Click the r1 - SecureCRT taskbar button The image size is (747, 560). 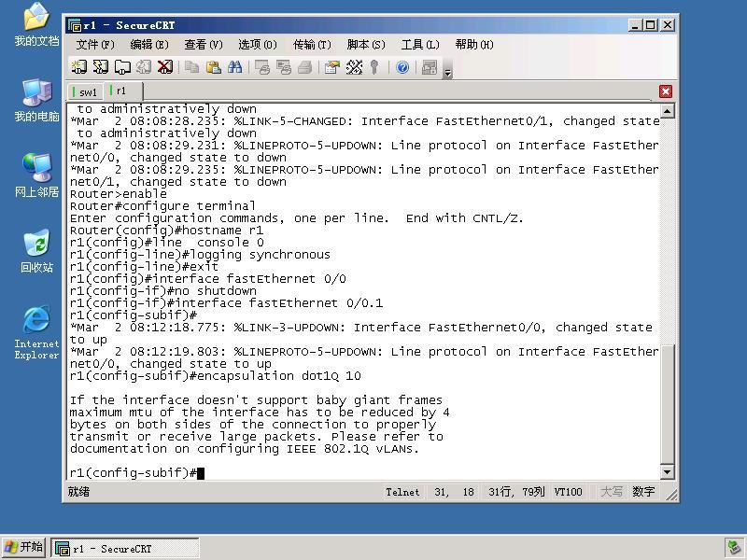125,549
